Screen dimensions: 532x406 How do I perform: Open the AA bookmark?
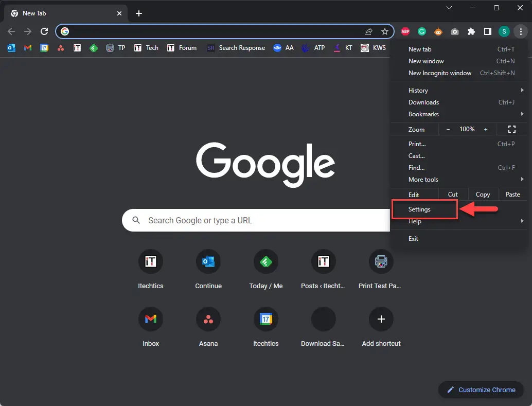(283, 48)
